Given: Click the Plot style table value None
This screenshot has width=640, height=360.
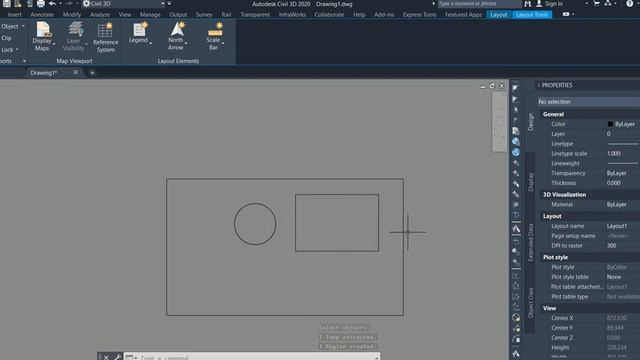Looking at the screenshot, I should click(x=614, y=277).
